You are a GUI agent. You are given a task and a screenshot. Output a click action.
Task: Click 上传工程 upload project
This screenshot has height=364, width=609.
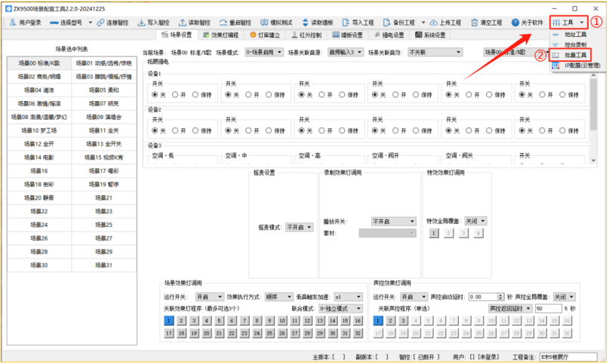tap(445, 23)
